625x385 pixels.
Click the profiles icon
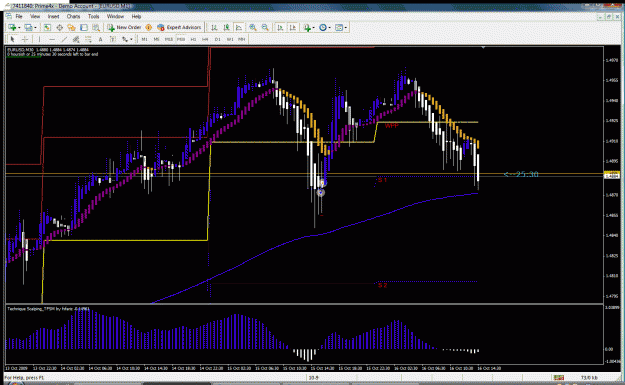pyautogui.click(x=28, y=27)
